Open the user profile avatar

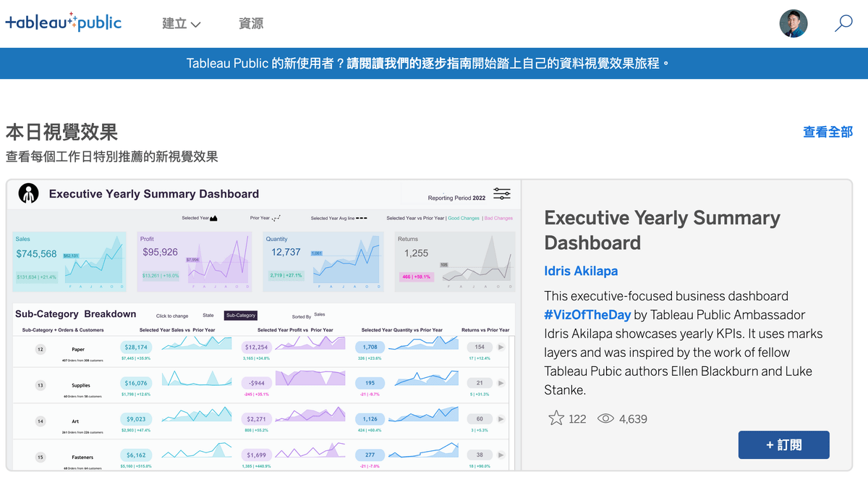[x=793, y=23]
